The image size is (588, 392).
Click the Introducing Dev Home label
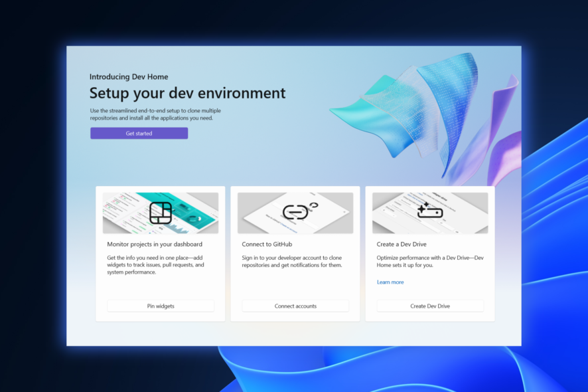(x=129, y=76)
